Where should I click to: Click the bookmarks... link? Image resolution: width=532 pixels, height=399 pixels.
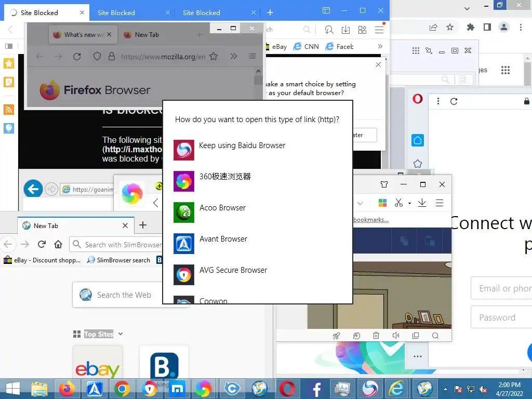pyautogui.click(x=371, y=220)
